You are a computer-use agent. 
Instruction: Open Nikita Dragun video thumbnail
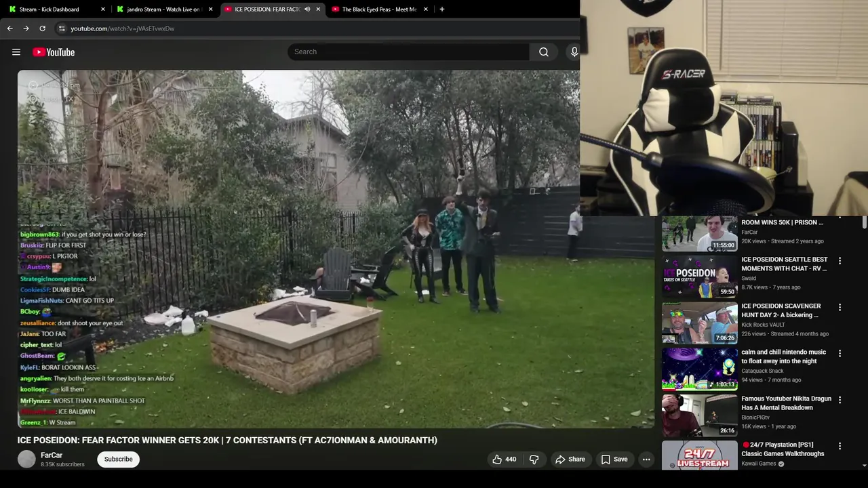pos(699,415)
